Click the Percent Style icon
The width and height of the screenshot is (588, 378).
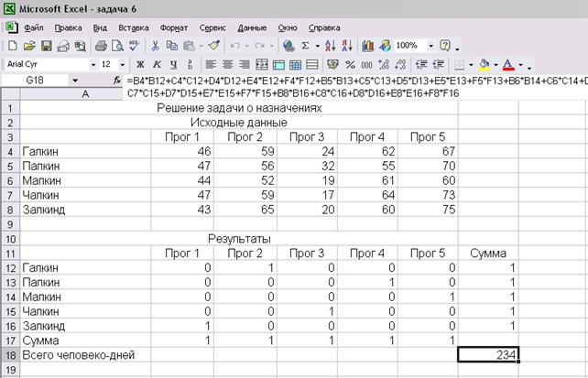click(352, 65)
